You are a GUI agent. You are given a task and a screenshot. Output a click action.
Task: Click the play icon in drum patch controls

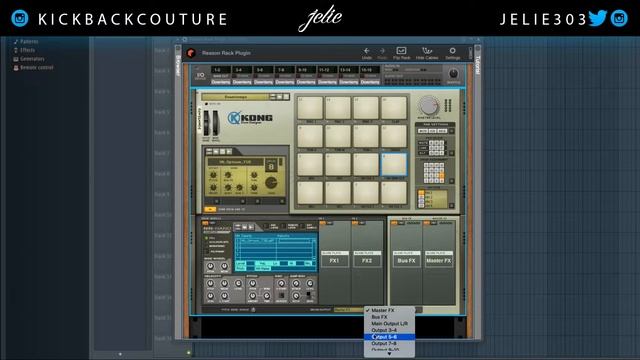pos(229,151)
